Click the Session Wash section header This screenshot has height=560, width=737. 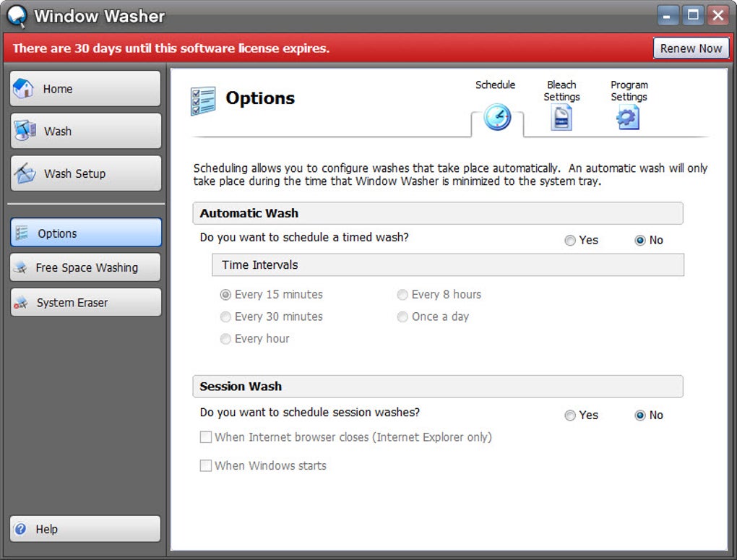(438, 386)
